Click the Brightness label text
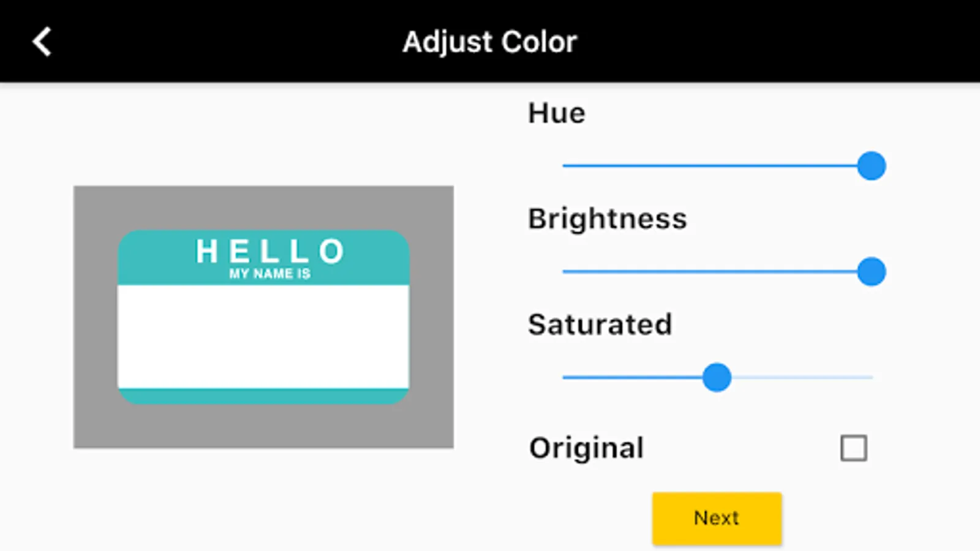This screenshot has height=551, width=980. point(607,219)
